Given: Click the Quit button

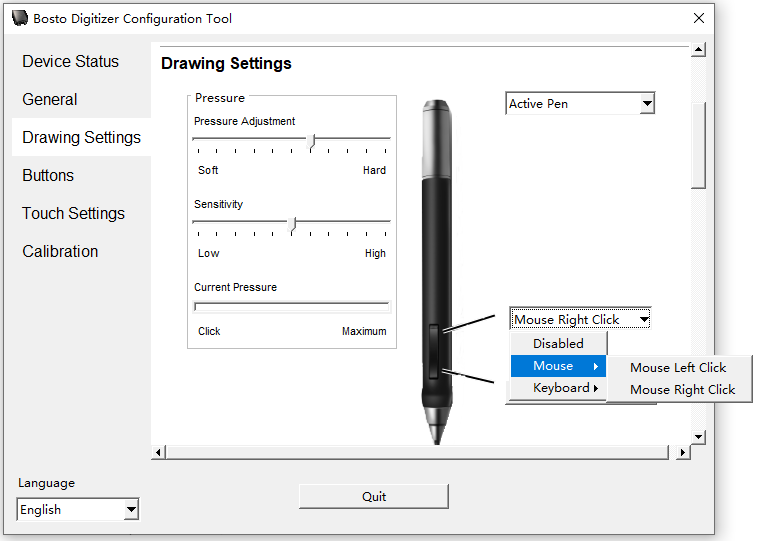Looking at the screenshot, I should pos(374,497).
